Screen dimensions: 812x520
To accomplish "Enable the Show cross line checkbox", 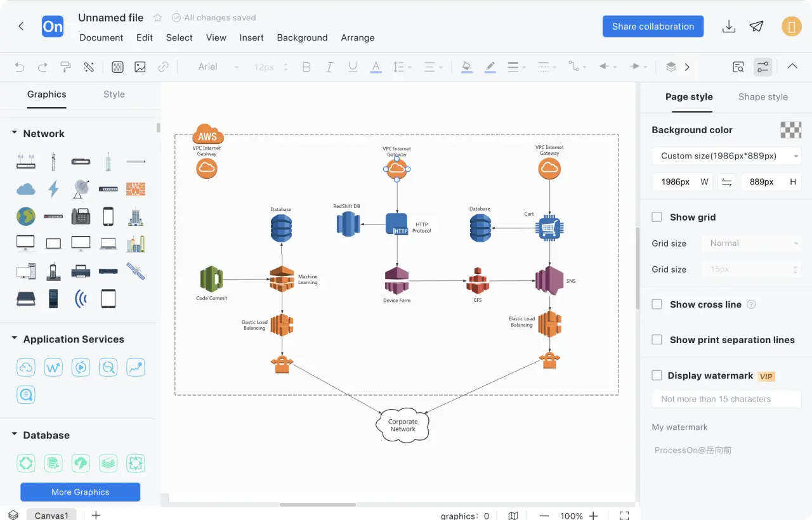I will 657,304.
